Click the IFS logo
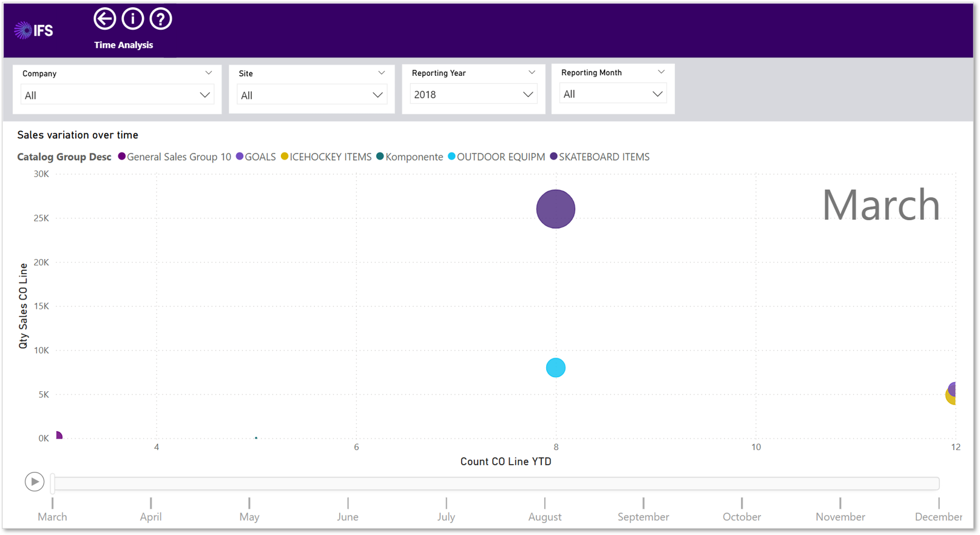This screenshot has height=535, width=980. [34, 30]
